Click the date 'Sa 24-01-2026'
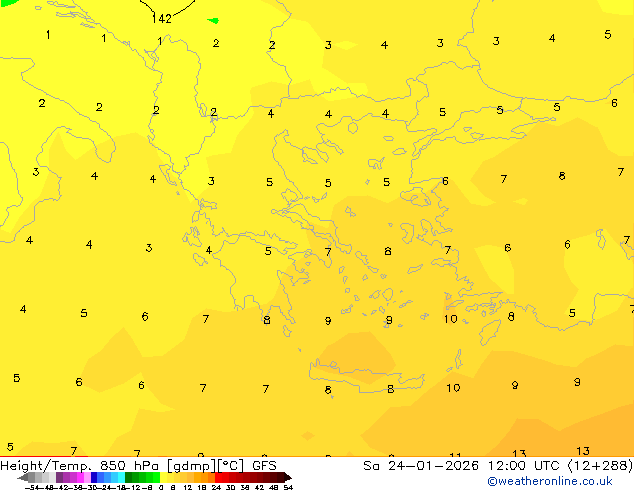 pos(421,466)
